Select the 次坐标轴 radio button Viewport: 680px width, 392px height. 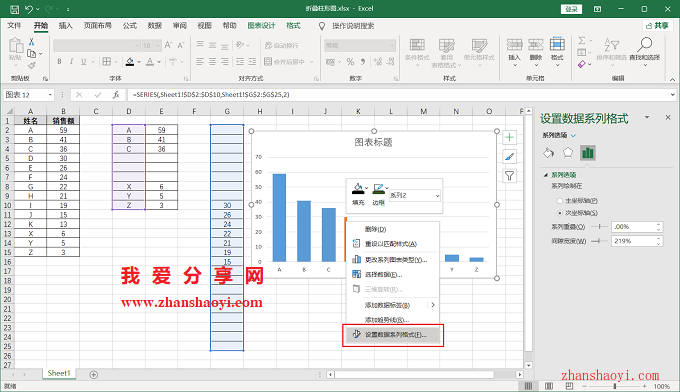(559, 213)
